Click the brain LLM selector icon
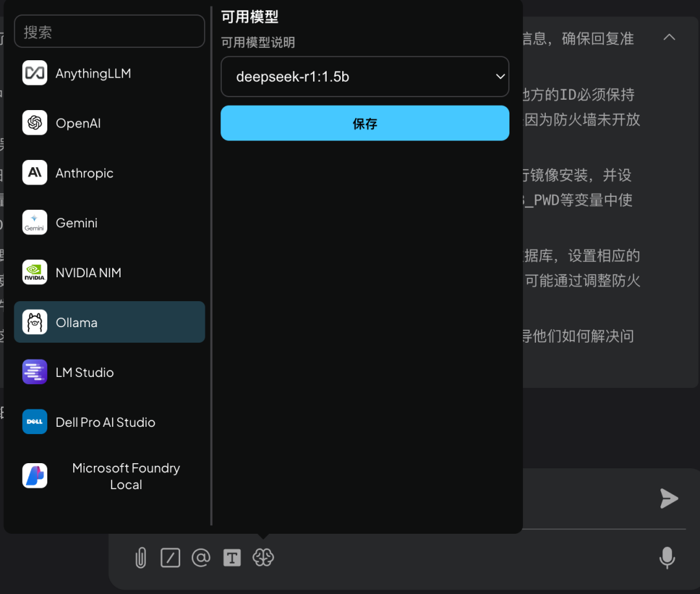This screenshot has height=594, width=700. pyautogui.click(x=263, y=558)
